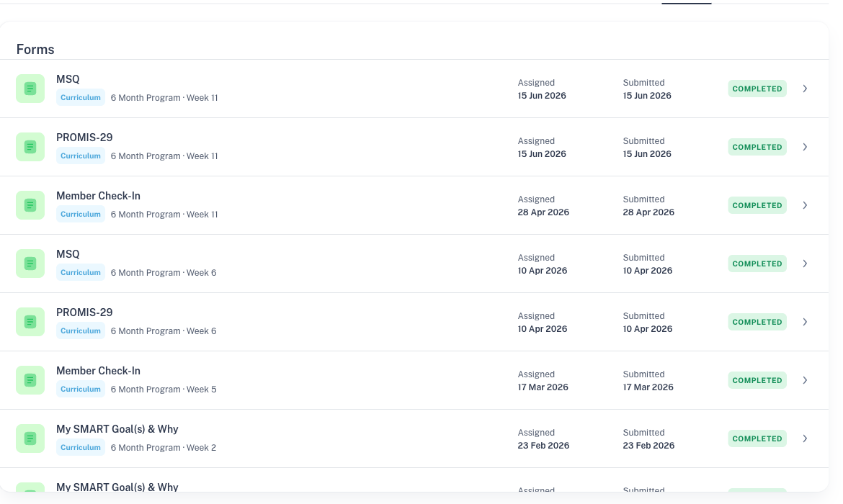
Task: Click the form icon beside MSQ Week 11
Action: tap(30, 89)
